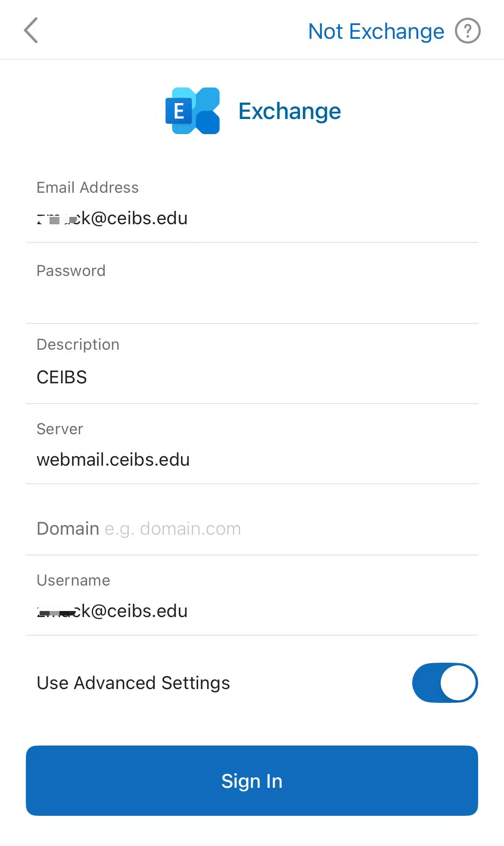Click the Domain label
The image size is (504, 846).
(68, 529)
